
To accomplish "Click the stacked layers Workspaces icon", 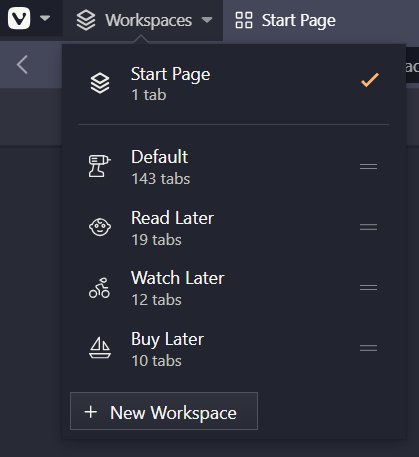I will 86,20.
